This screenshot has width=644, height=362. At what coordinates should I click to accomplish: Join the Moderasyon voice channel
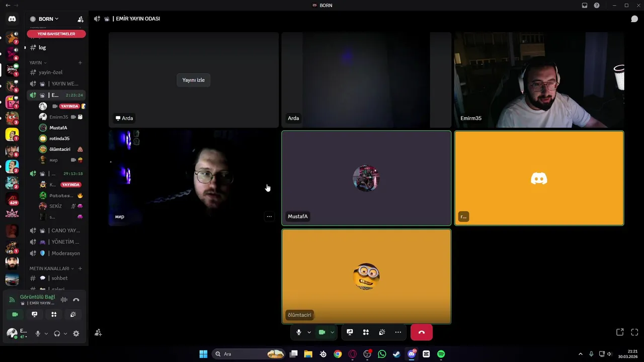pyautogui.click(x=56, y=253)
